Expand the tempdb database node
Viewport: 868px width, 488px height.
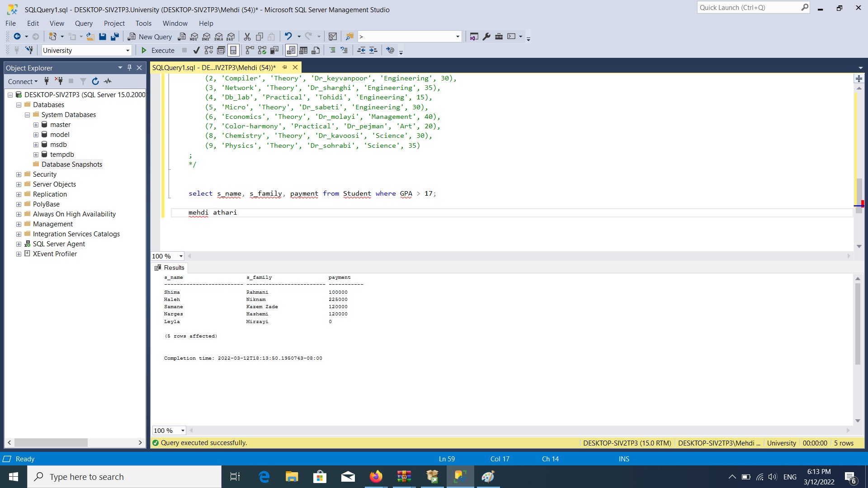[x=36, y=155]
